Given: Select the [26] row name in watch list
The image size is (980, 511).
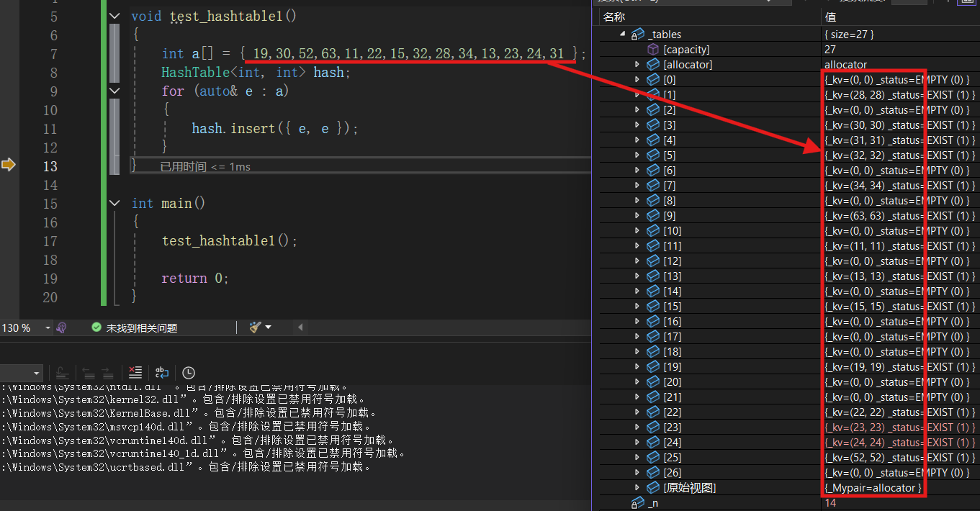Looking at the screenshot, I should [672, 473].
